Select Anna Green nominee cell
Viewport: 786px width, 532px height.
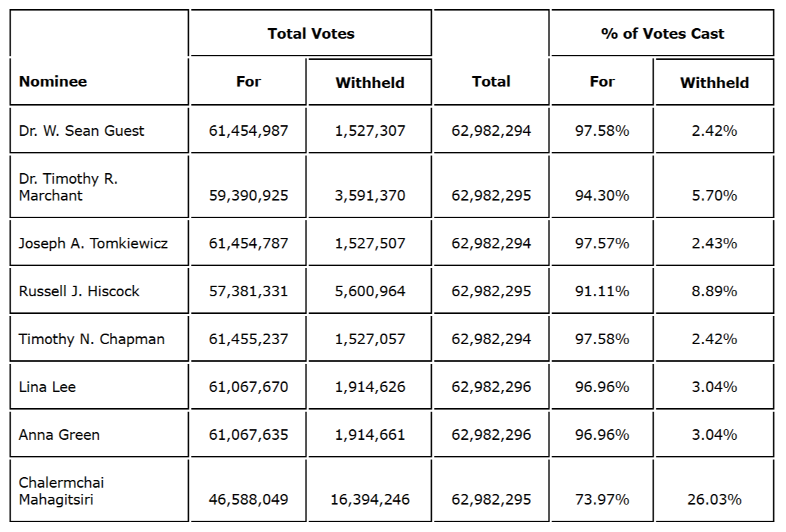[99, 434]
